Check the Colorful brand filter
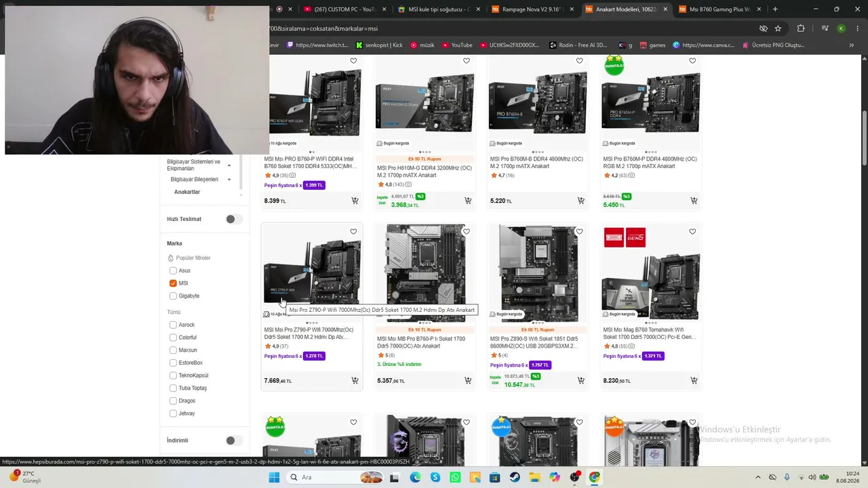This screenshot has width=868, height=488. 173,338
